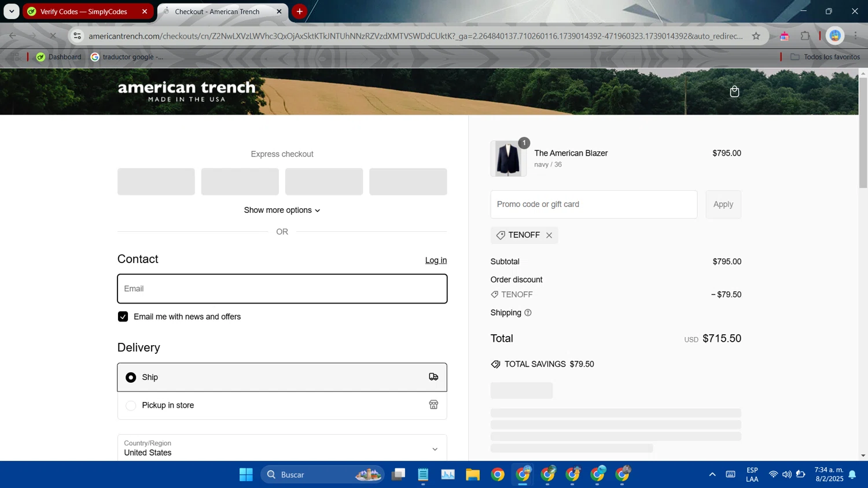Switch to Checkout - American Trench tab
Screen dimensions: 868x488
[217, 12]
